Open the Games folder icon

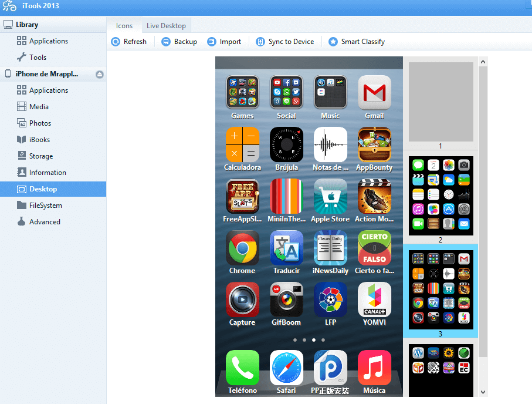(x=242, y=93)
